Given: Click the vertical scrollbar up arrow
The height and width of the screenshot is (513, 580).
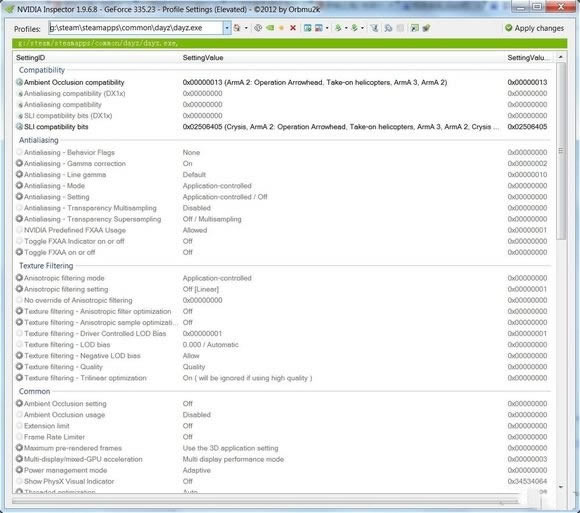Looking at the screenshot, I should [561, 57].
